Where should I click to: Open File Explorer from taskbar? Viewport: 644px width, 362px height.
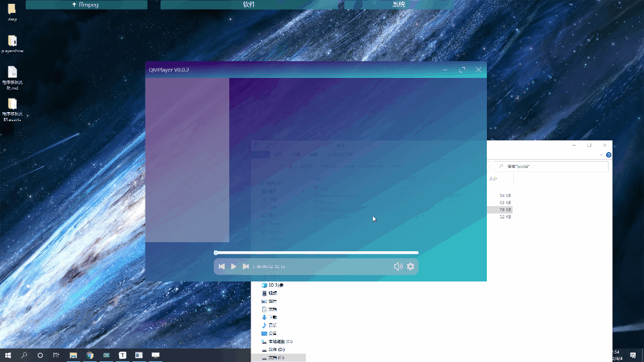[x=73, y=355]
